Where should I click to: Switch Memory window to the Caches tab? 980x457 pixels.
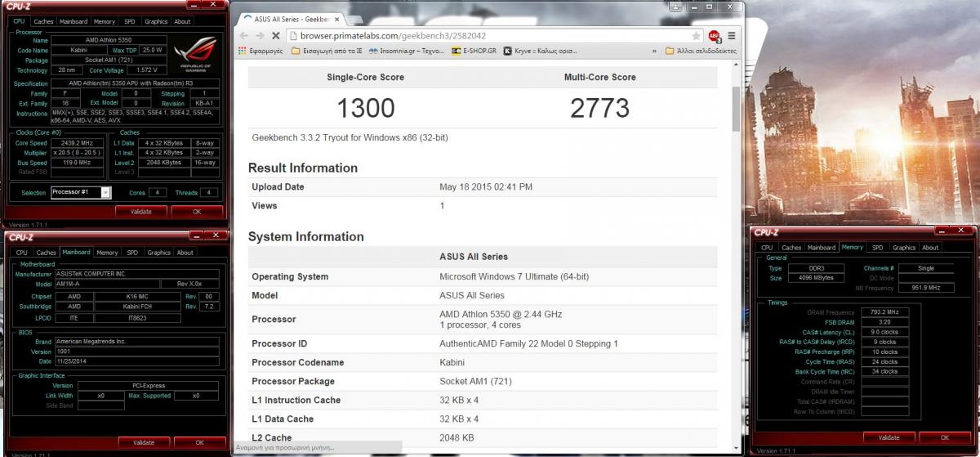pos(791,247)
